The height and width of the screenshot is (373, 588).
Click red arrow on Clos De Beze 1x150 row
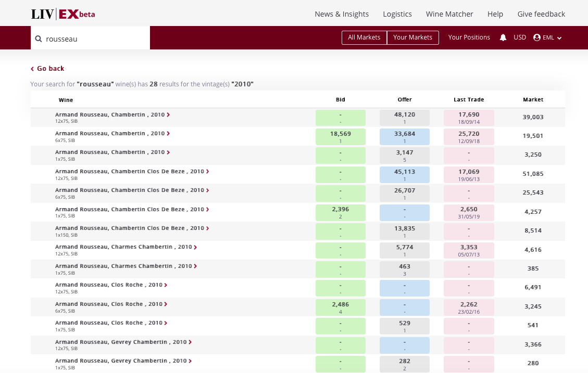click(208, 228)
